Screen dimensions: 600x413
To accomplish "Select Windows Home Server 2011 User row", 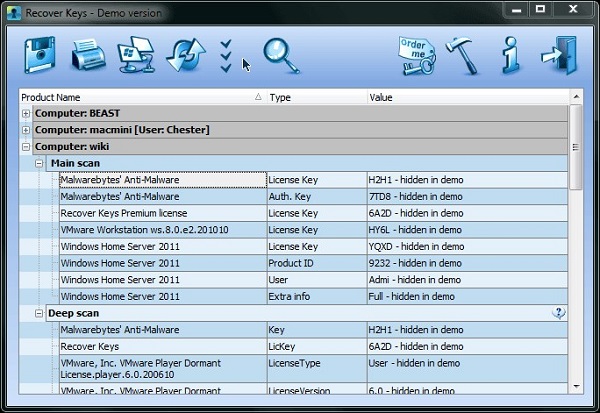I will pos(313,280).
